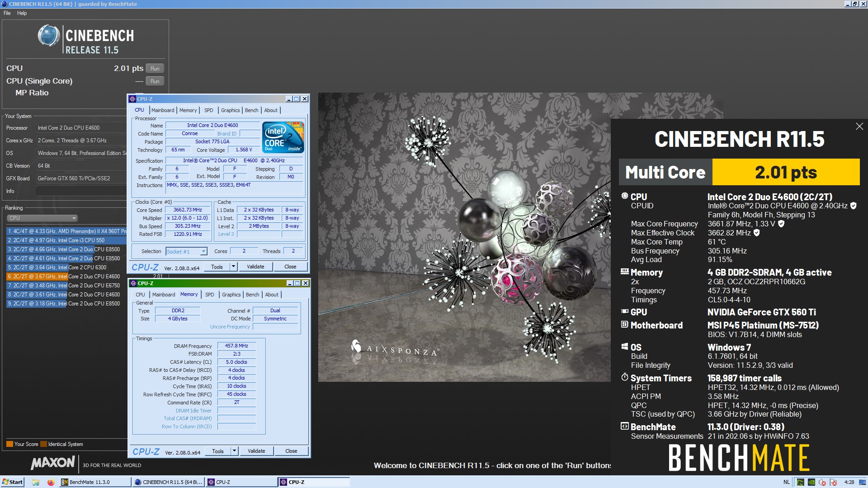This screenshot has height=488, width=868.
Task: Switch to About tab in lower CPU-Z
Action: tap(272, 295)
